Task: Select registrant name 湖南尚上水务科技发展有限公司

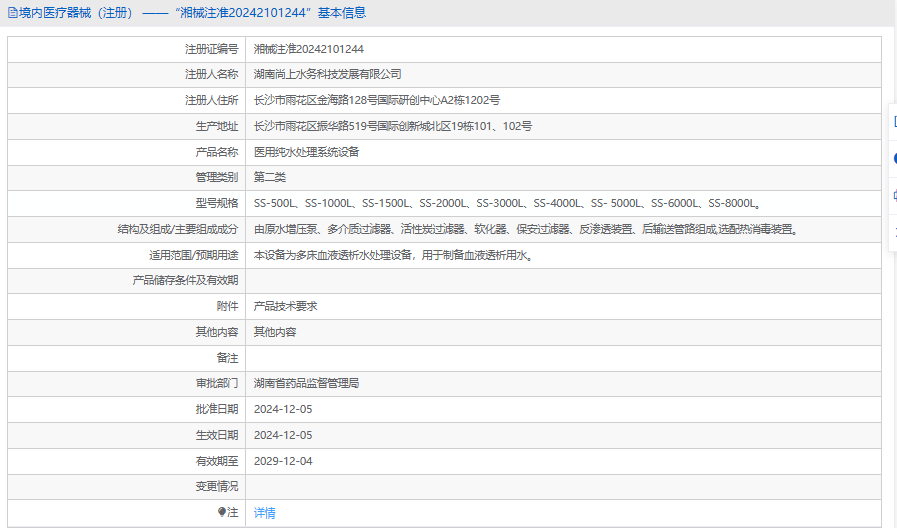Action: [x=328, y=74]
